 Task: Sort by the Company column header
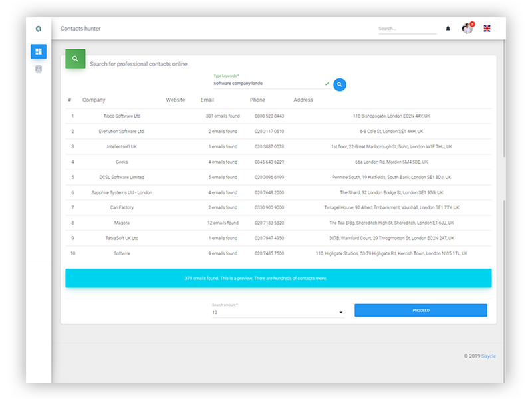pyautogui.click(x=94, y=100)
